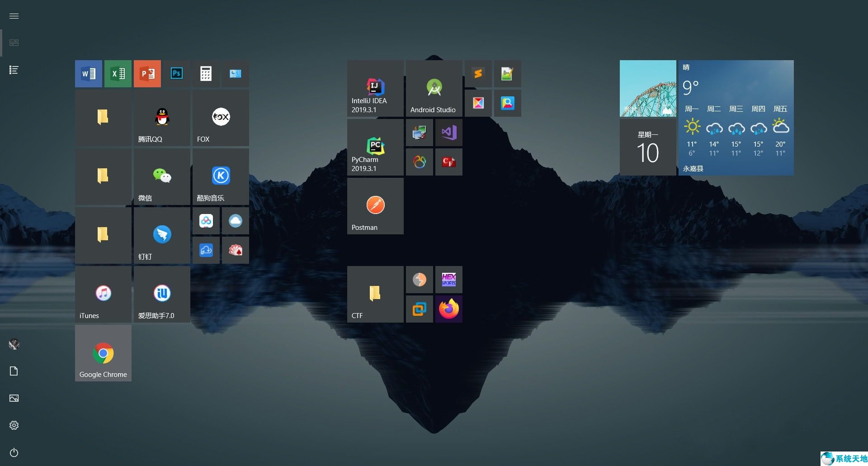This screenshot has width=868, height=466.
Task: Open the HEX editor tile
Action: 449,280
